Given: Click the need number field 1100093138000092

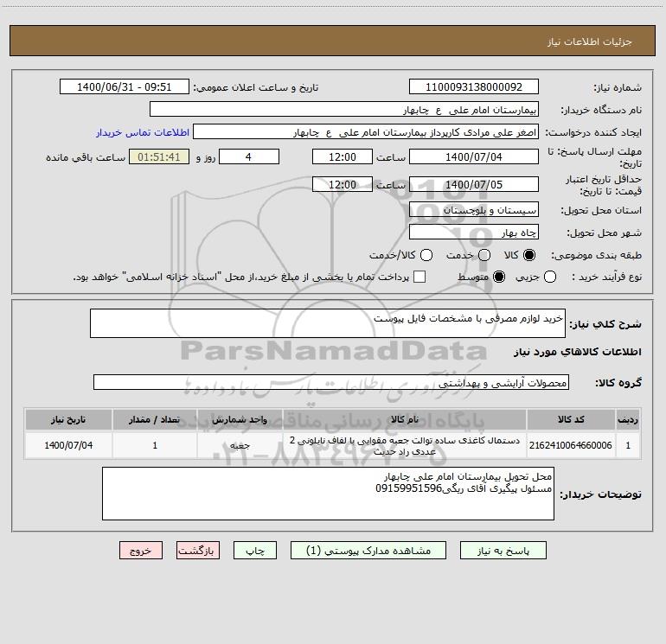Looking at the screenshot, I should tap(474, 86).
